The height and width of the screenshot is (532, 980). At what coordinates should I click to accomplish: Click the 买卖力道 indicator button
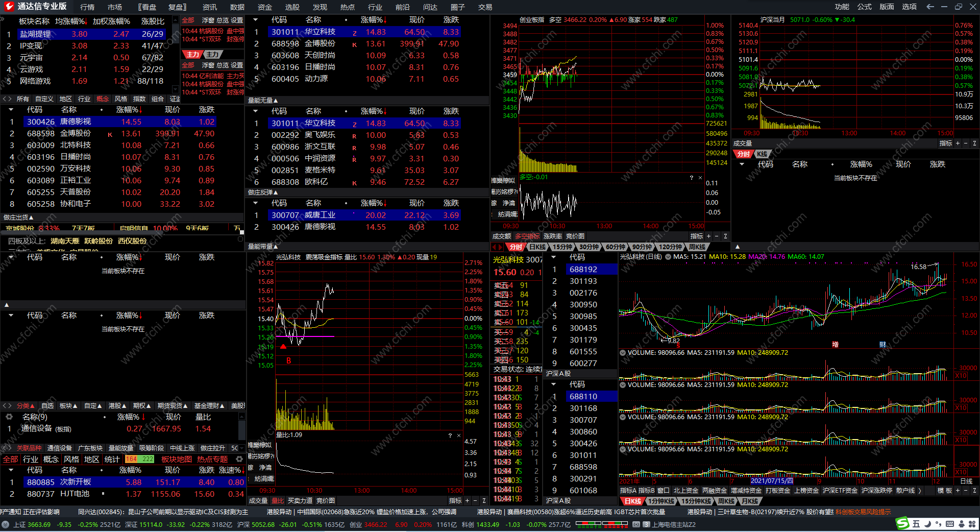[x=300, y=501]
